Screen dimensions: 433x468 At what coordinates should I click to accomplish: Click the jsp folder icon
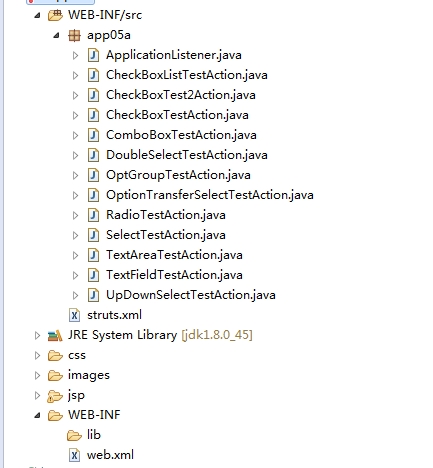[x=55, y=396]
